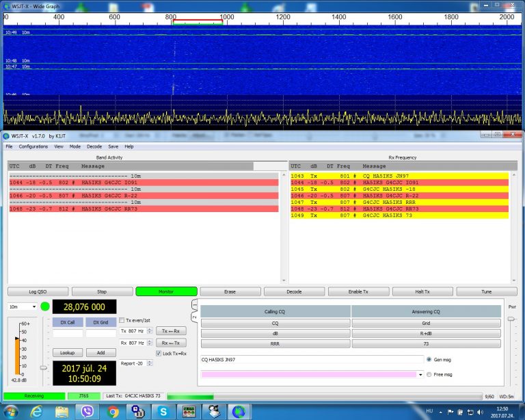The image size is (525, 420).
Task: Enable the Tx even/1st checkbox
Action: pos(121,320)
